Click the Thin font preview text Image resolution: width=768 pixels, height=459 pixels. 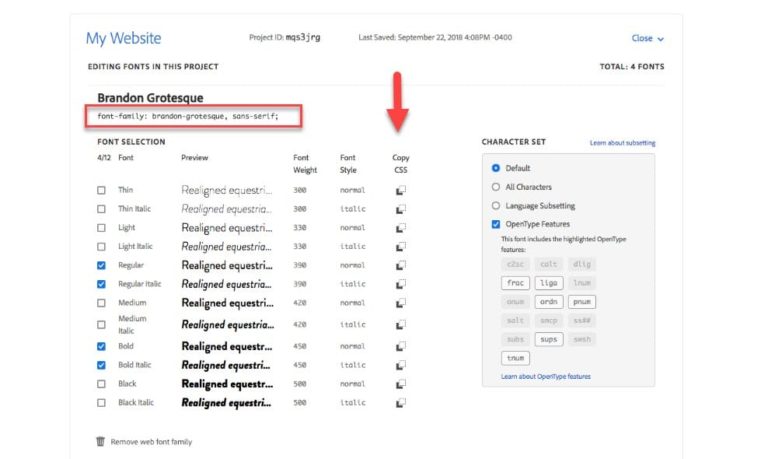point(227,190)
